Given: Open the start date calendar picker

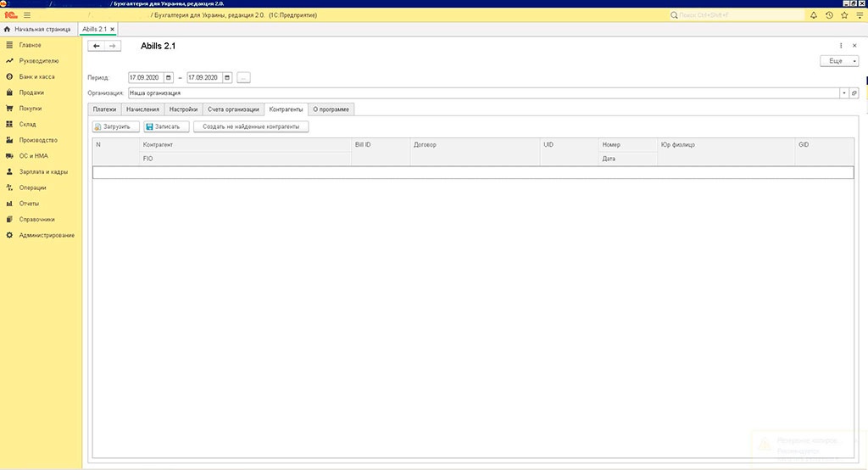Looking at the screenshot, I should pos(169,77).
